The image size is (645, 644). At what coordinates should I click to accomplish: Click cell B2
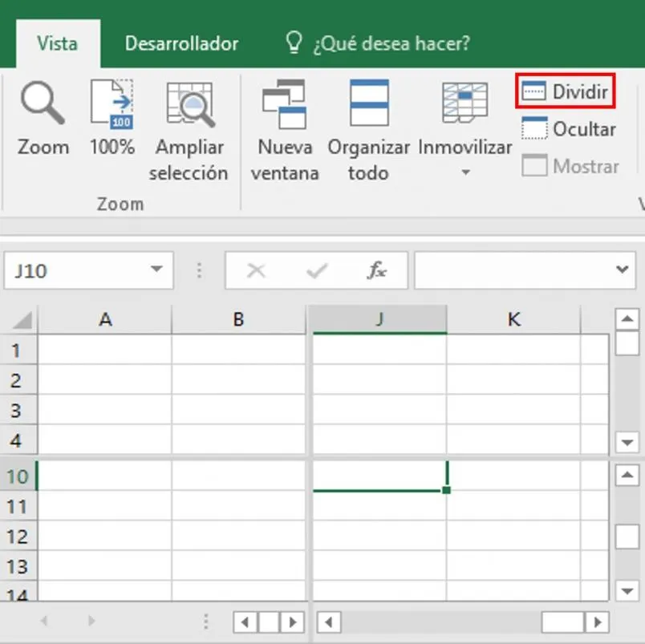238,379
